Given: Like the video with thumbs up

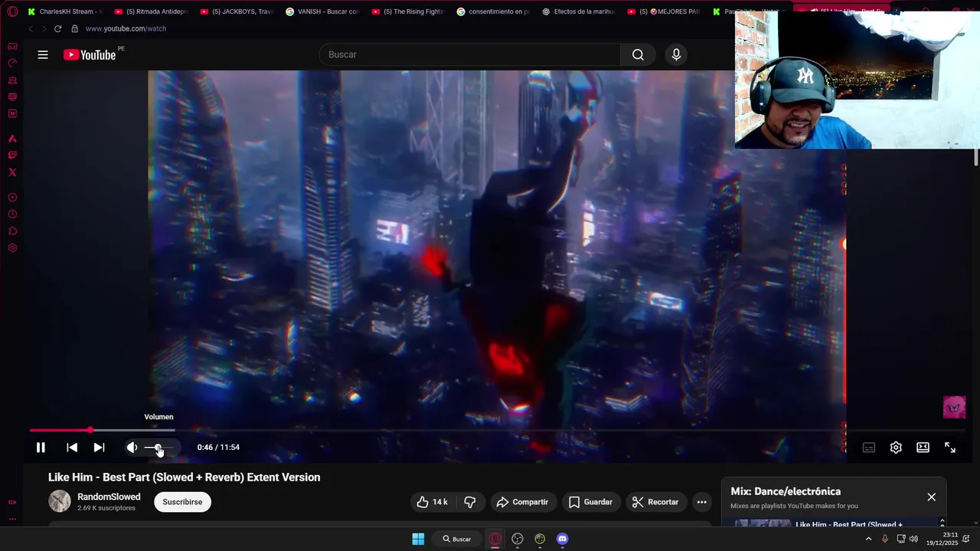Looking at the screenshot, I should point(432,502).
